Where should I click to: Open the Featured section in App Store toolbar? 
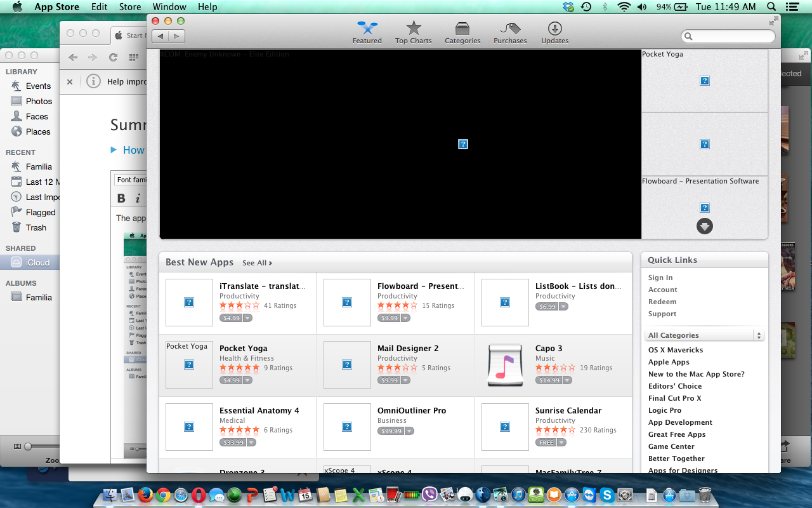click(367, 32)
